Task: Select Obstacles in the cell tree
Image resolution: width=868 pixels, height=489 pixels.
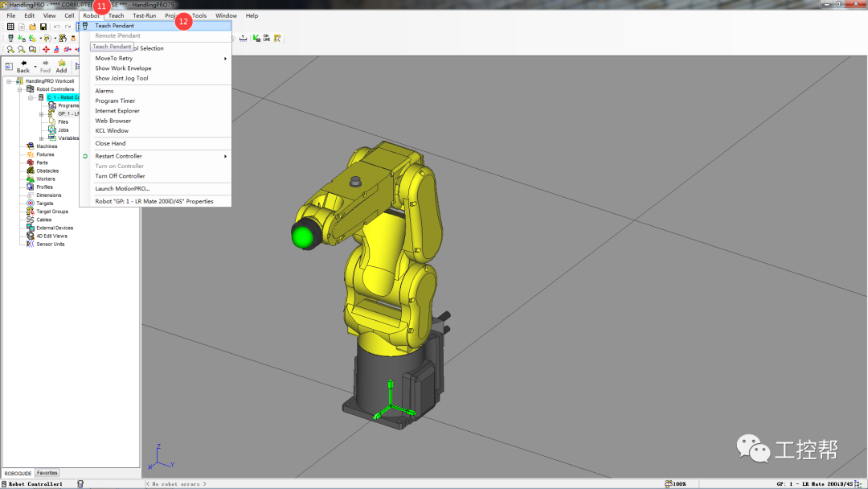Action: click(47, 171)
